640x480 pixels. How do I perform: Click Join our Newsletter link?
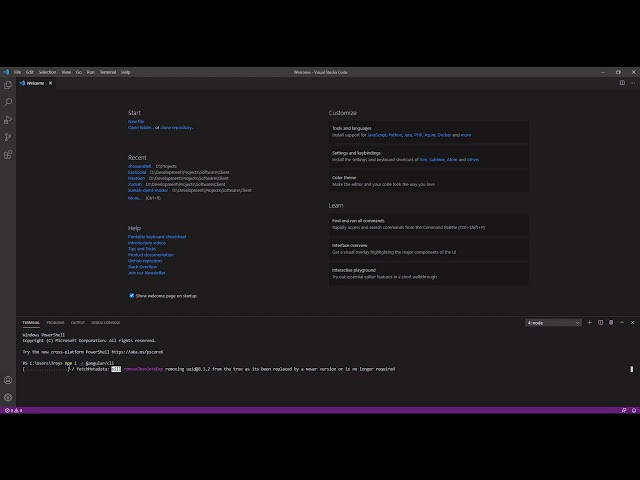[147, 273]
